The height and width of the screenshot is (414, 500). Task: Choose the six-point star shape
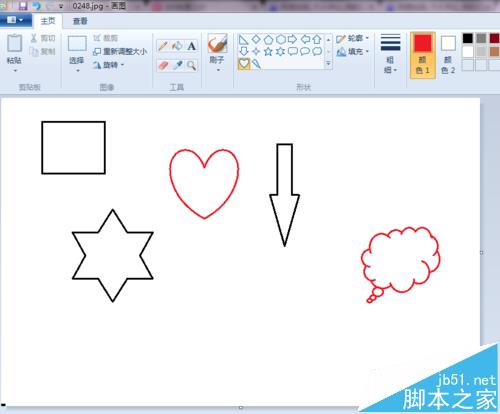pyautogui.click(x=281, y=51)
